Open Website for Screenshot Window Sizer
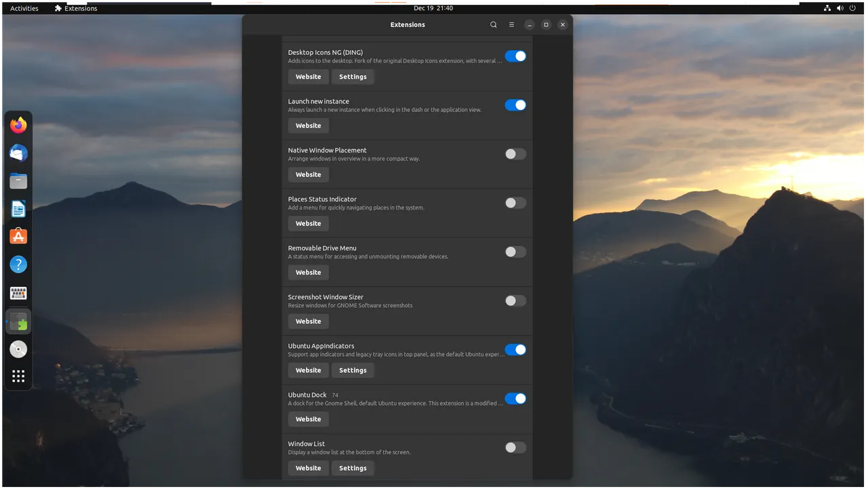 (309, 321)
